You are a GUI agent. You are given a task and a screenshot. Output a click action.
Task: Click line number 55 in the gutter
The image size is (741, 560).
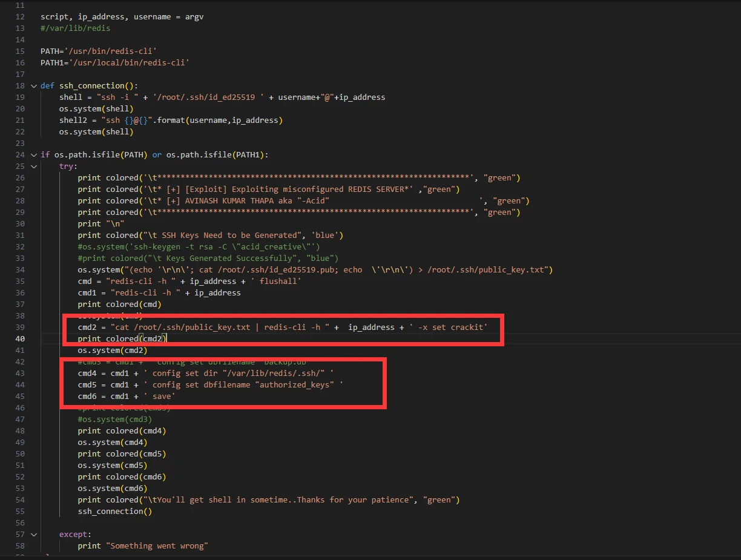point(21,511)
